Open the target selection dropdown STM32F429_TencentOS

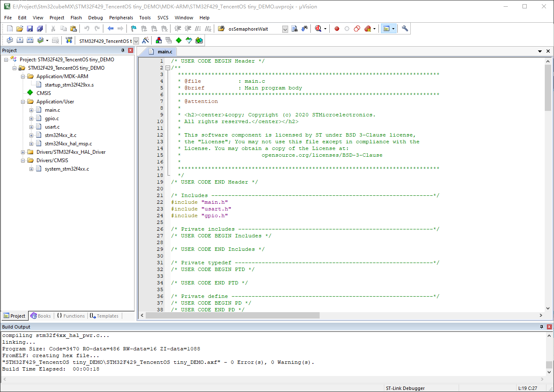136,41
